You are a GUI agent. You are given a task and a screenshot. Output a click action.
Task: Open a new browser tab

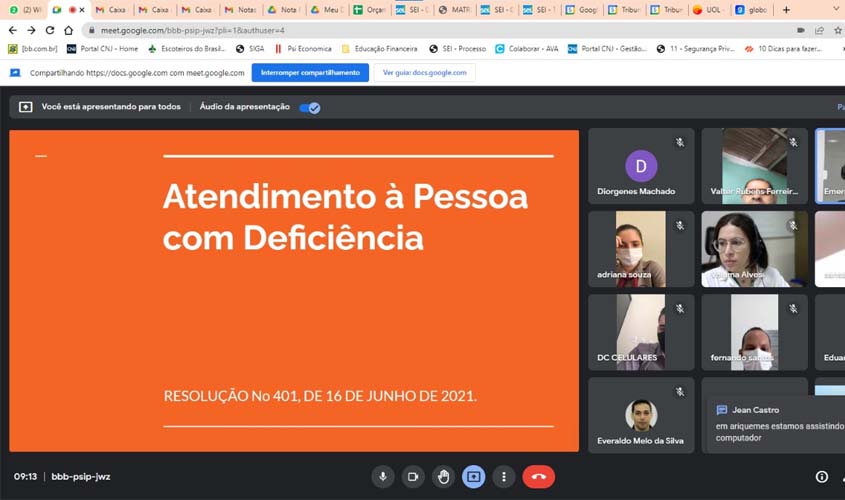pos(786,9)
